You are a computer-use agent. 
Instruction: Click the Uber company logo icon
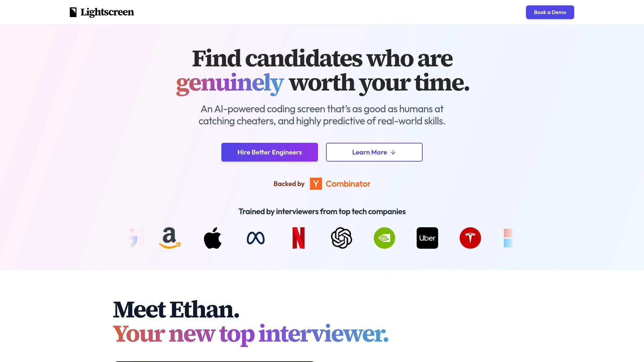(427, 238)
